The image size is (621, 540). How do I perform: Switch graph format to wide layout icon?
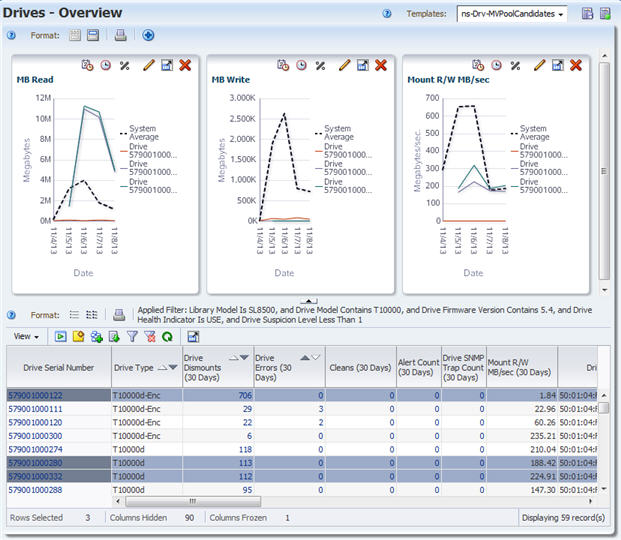point(93,35)
